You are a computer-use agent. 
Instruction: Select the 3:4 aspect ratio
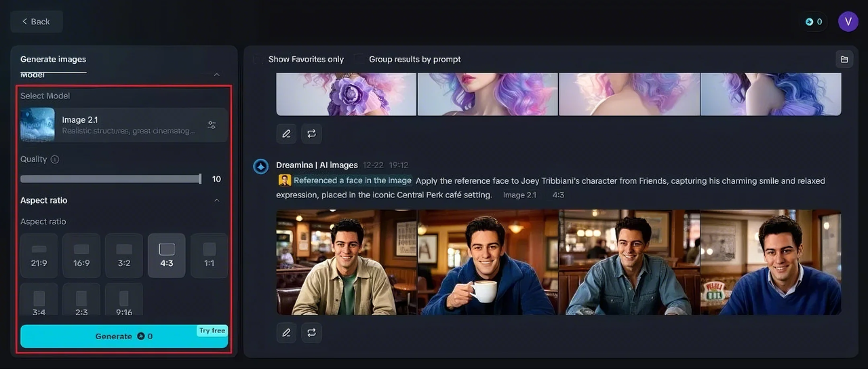[x=39, y=300]
